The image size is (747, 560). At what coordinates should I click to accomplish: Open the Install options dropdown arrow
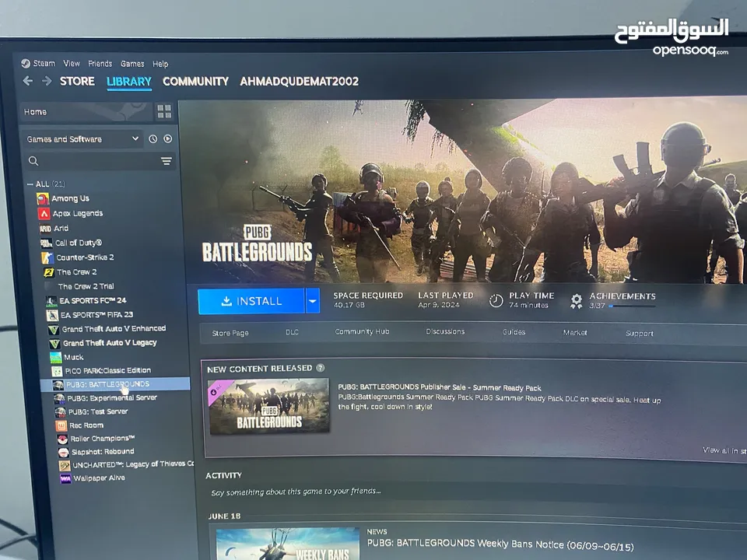click(x=313, y=301)
